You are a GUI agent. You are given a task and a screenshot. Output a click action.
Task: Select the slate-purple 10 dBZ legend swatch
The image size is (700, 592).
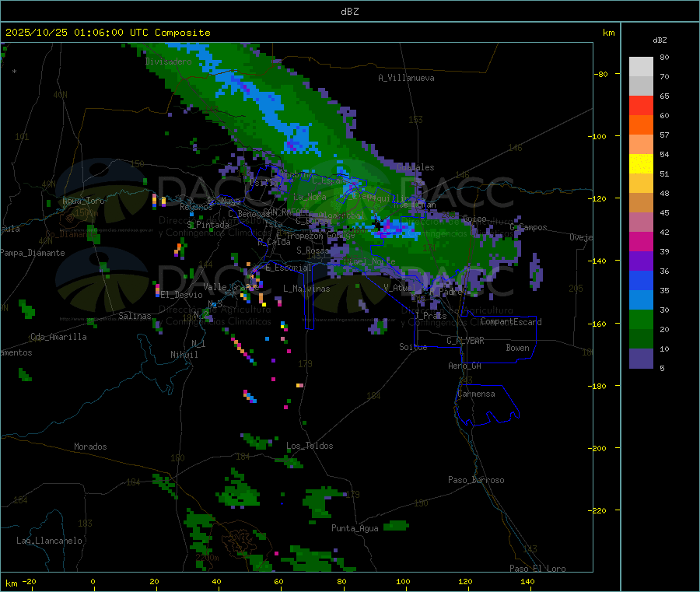click(x=641, y=359)
